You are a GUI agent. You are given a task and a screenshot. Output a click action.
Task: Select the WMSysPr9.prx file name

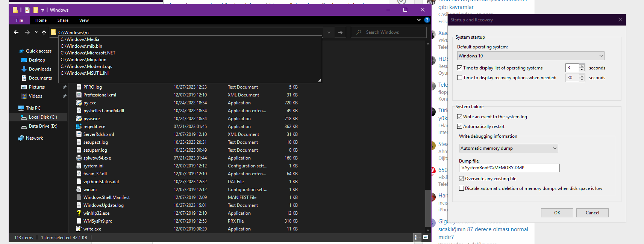point(97,221)
